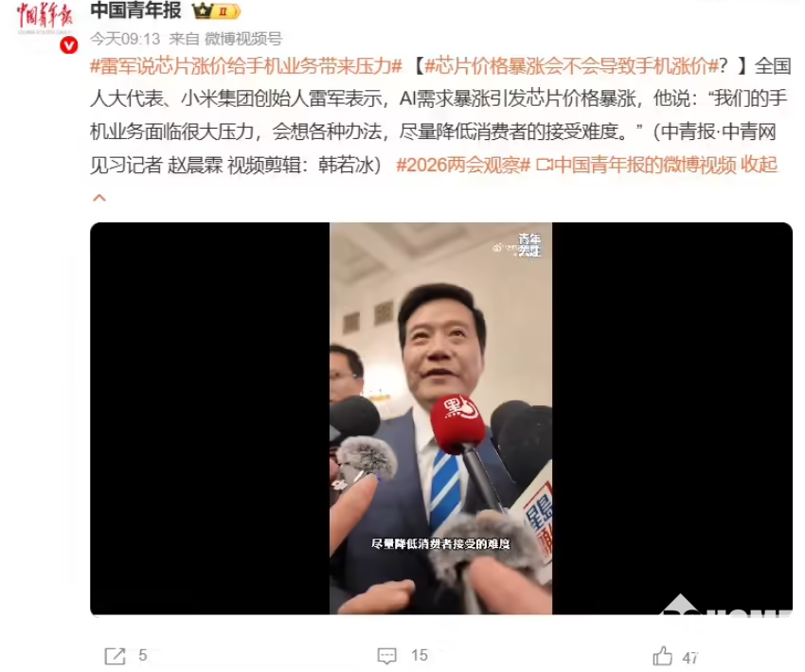The height and width of the screenshot is (672, 805).
Task: Click the gold crown membership badge
Action: click(x=216, y=10)
